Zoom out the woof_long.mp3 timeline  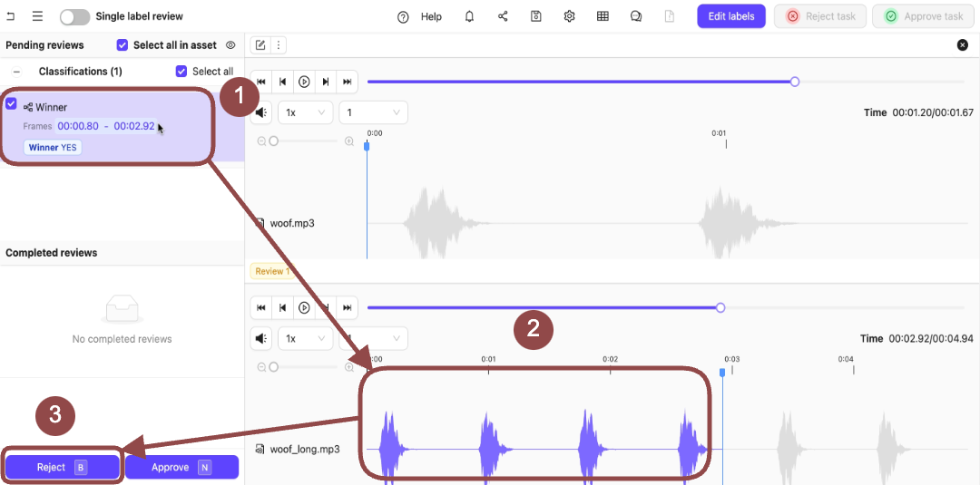click(x=262, y=367)
